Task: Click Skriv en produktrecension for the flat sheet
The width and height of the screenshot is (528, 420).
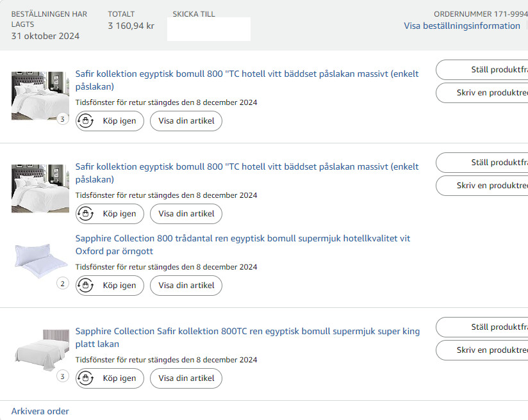Action: pos(482,350)
